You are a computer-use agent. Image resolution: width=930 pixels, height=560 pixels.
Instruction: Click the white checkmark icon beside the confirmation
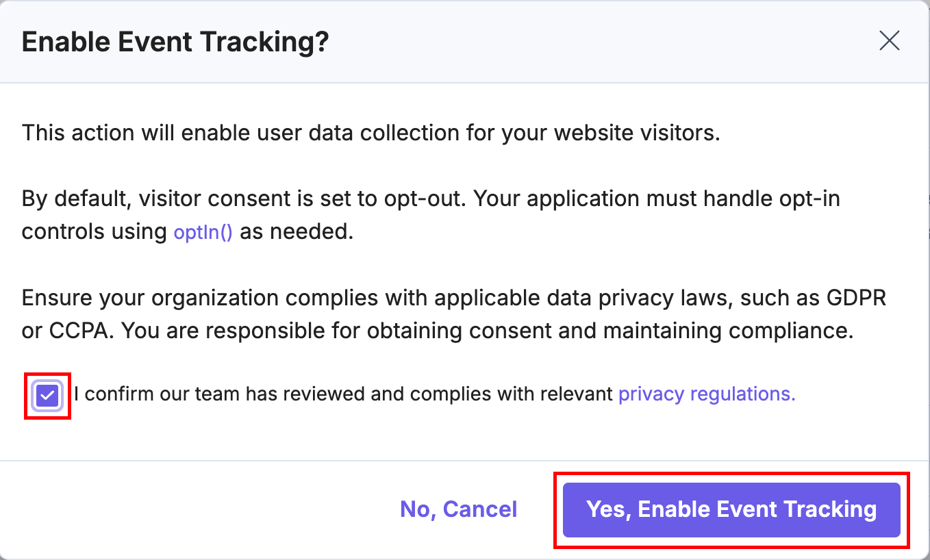click(48, 395)
